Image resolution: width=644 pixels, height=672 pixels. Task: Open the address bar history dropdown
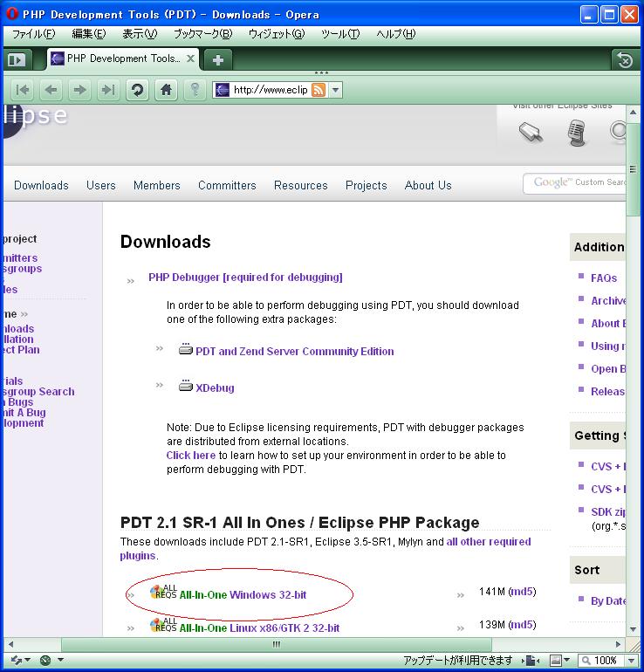pyautogui.click(x=335, y=90)
